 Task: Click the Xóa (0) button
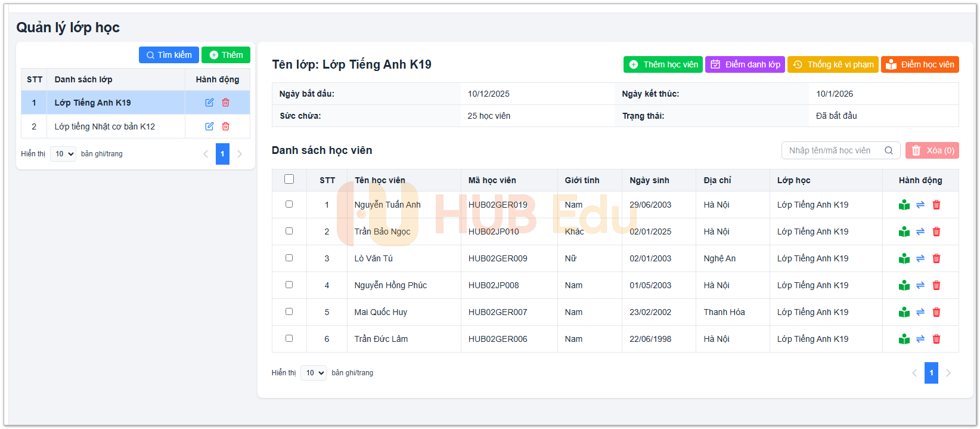pyautogui.click(x=932, y=150)
